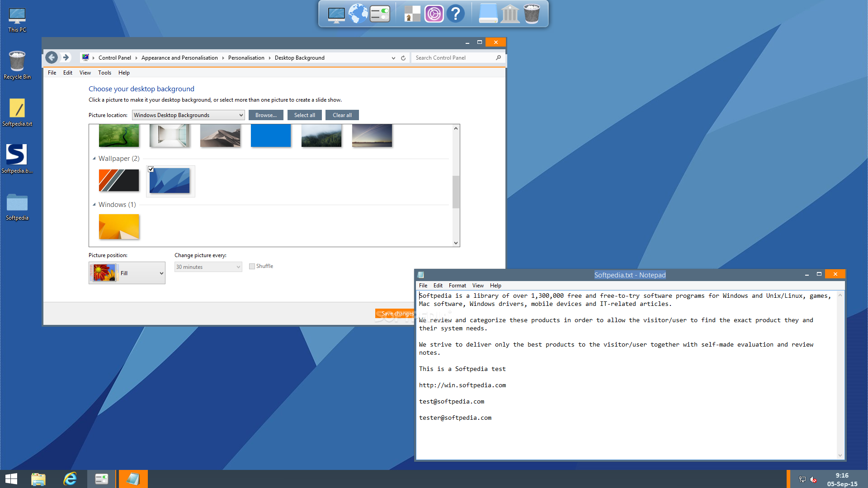
Task: Open the library building dock icon
Action: (x=510, y=14)
